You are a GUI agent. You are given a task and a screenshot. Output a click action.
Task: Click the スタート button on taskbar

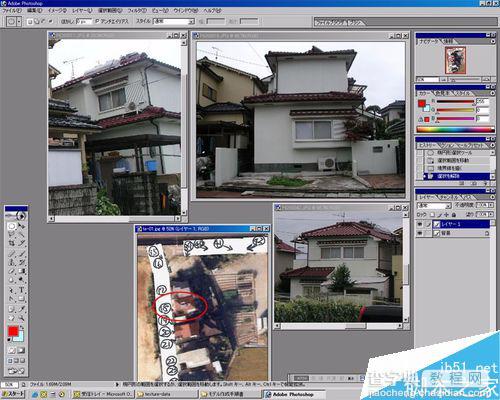(x=13, y=394)
